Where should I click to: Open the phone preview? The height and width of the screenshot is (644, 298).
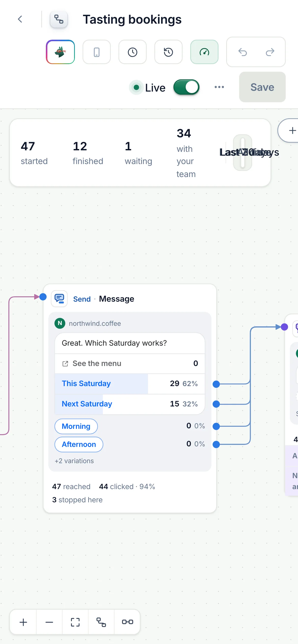coord(97,52)
